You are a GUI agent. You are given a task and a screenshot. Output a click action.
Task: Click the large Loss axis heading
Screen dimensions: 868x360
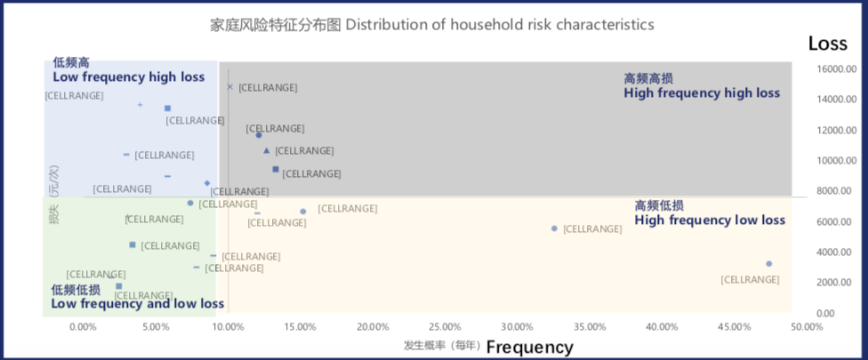coord(828,44)
